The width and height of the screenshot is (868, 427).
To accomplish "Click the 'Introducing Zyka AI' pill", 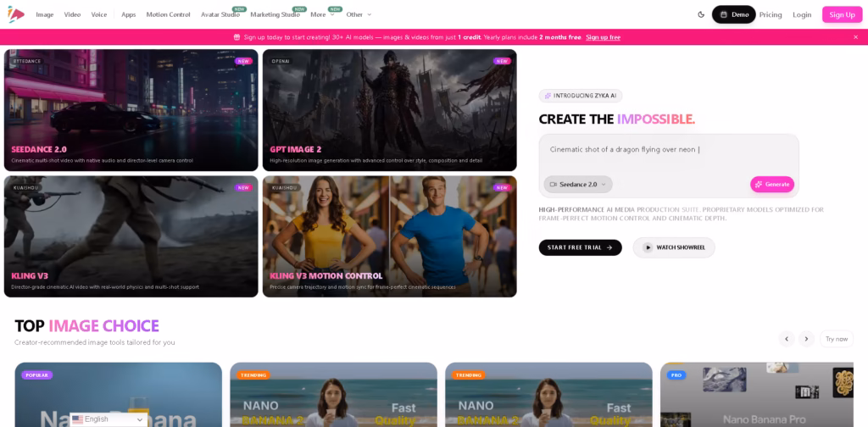I will pos(581,96).
